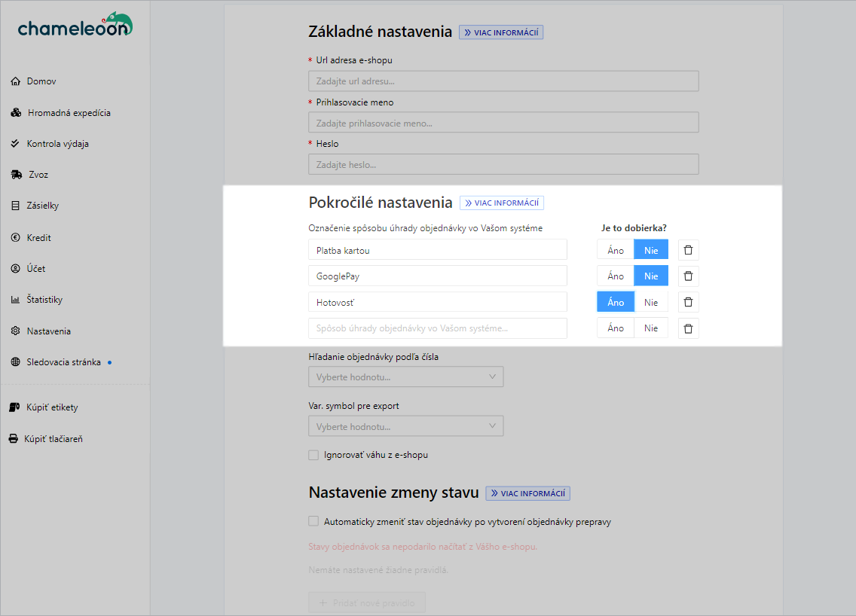The image size is (856, 616).
Task: Click VIAC INFORMÁCIÍ next to Pokročilé nastavenia
Action: click(x=501, y=202)
